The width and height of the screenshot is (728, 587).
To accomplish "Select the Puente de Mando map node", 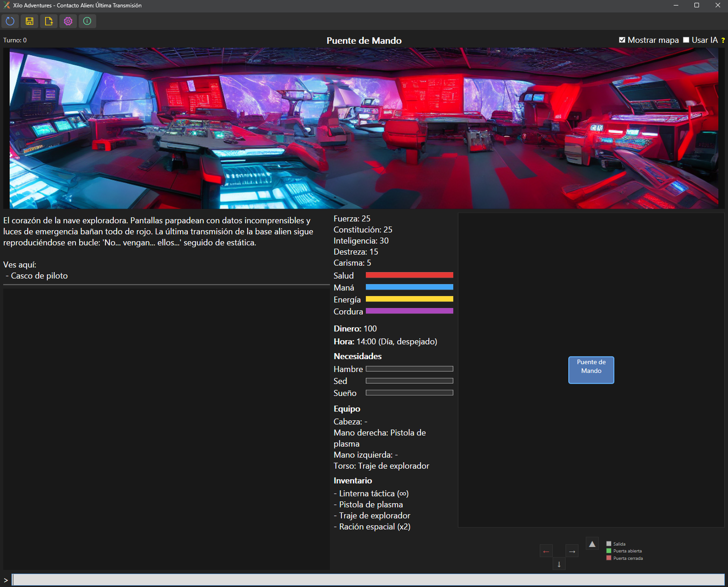I will point(591,370).
